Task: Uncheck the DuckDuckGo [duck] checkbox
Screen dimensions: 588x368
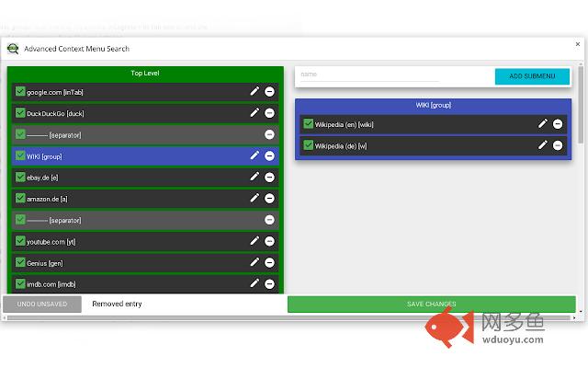Action: pos(20,112)
